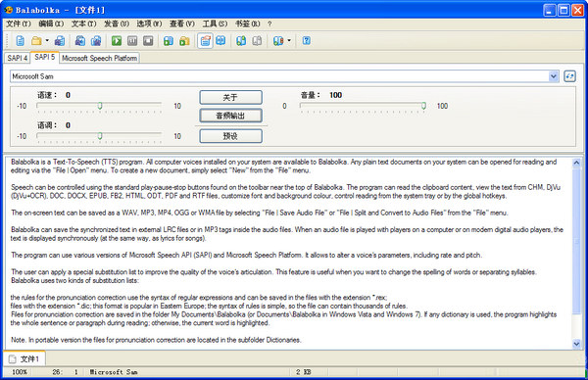Click the 音频输出 button
Image resolution: width=588 pixels, height=380 pixels.
[x=230, y=116]
